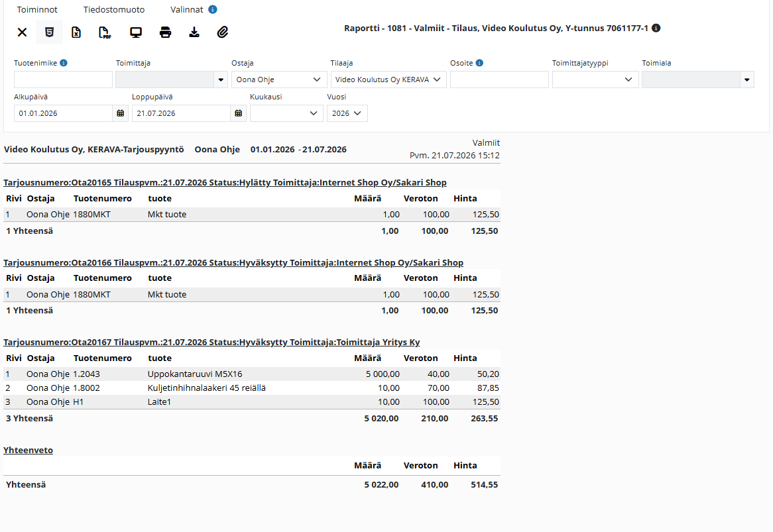Focus the Osoite input field

tap(499, 80)
